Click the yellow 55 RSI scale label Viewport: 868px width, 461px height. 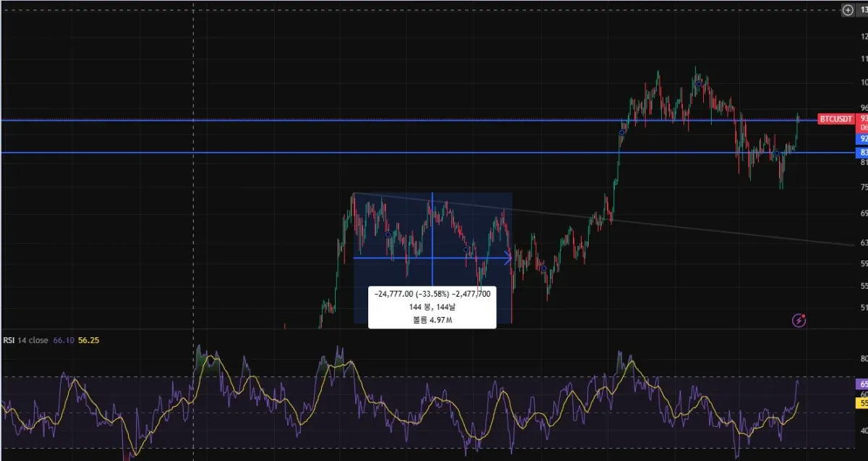pos(862,402)
